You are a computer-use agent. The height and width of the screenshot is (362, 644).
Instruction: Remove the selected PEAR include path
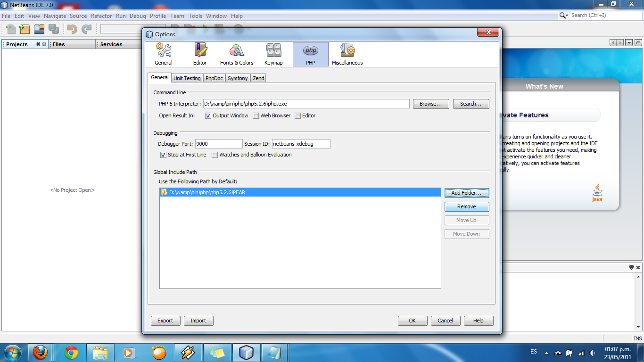(466, 206)
